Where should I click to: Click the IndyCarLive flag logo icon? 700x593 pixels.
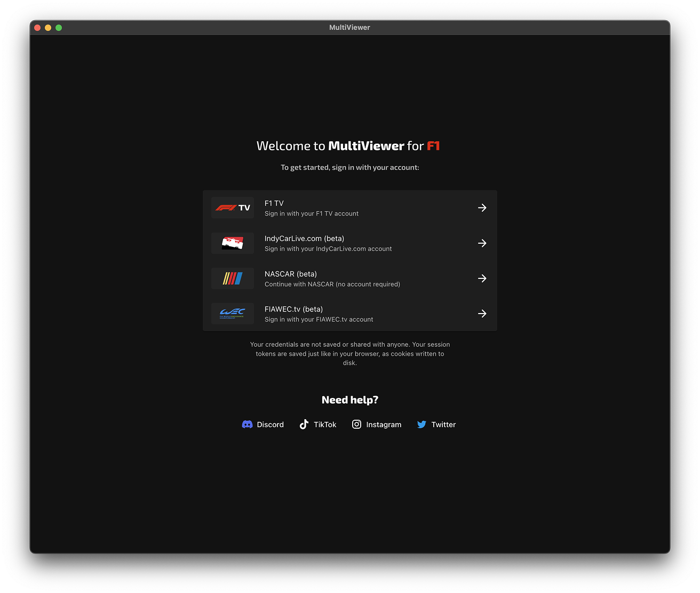233,243
